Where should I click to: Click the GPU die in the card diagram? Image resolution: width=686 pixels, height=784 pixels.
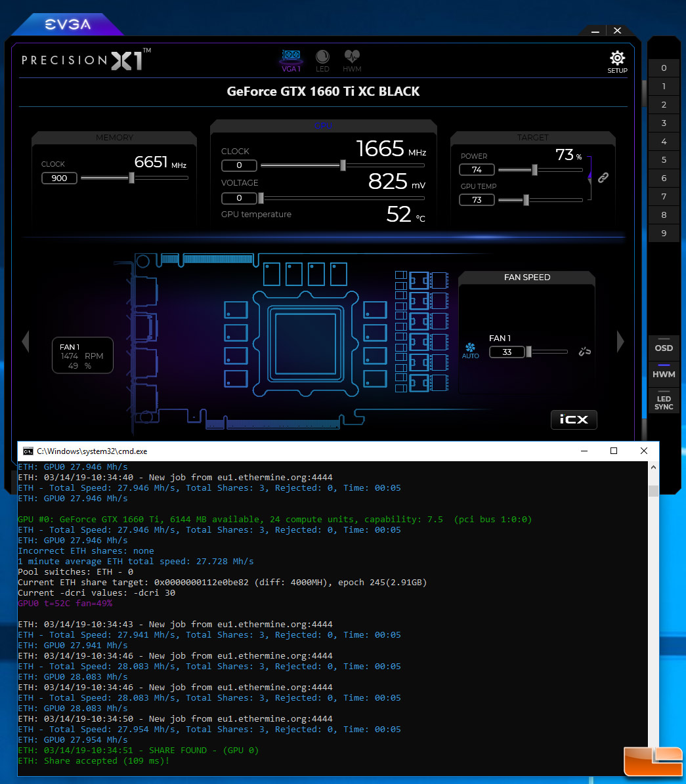(x=305, y=344)
